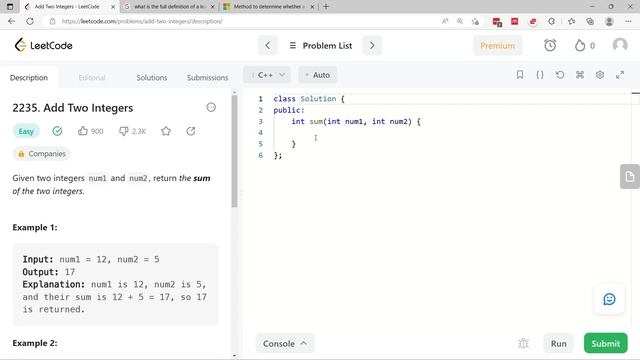
Task: Click the streak flame icon
Action: coord(580,45)
